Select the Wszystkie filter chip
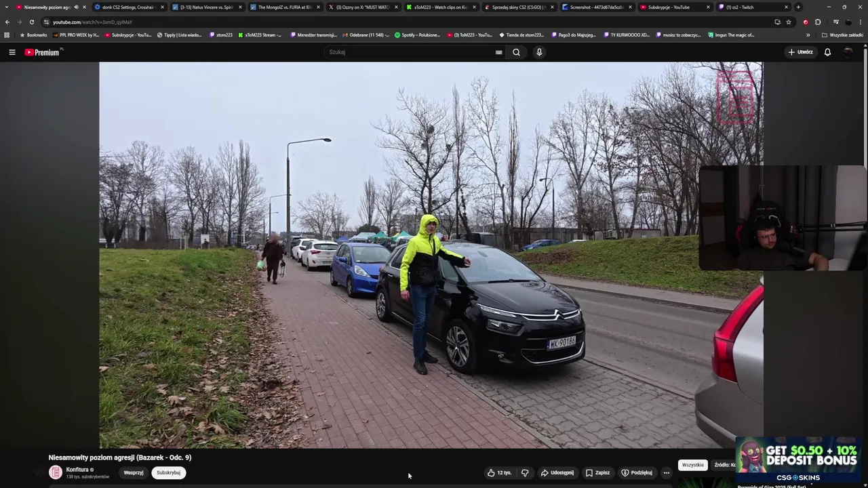Viewport: 868px width, 488px height. tap(692, 465)
